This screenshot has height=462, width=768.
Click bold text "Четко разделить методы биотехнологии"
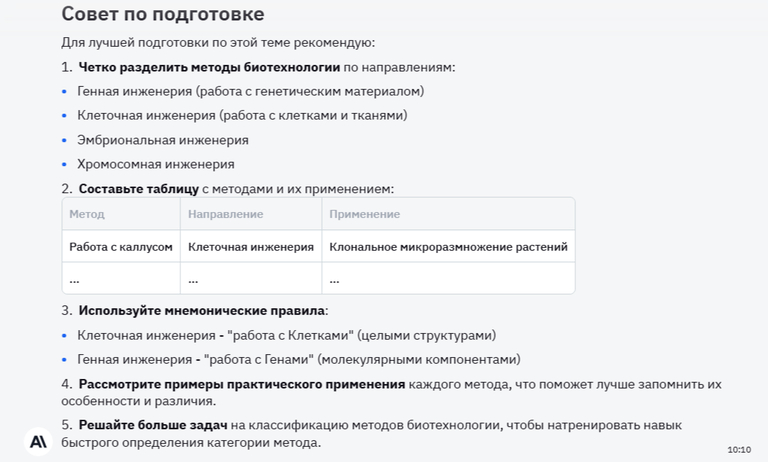[x=209, y=67]
